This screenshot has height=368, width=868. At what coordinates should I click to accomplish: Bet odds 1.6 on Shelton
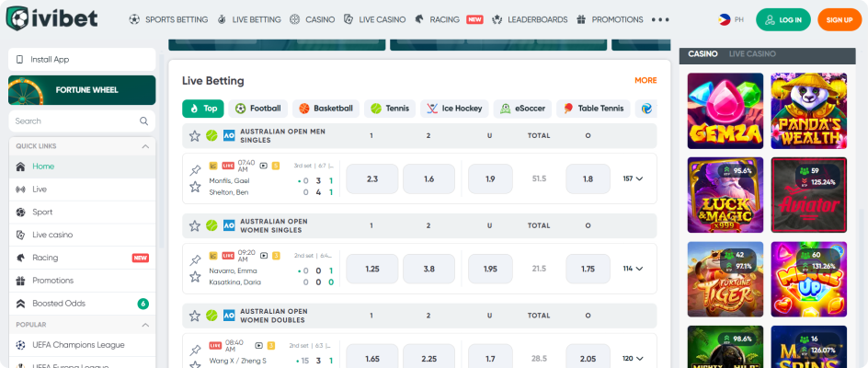(429, 179)
